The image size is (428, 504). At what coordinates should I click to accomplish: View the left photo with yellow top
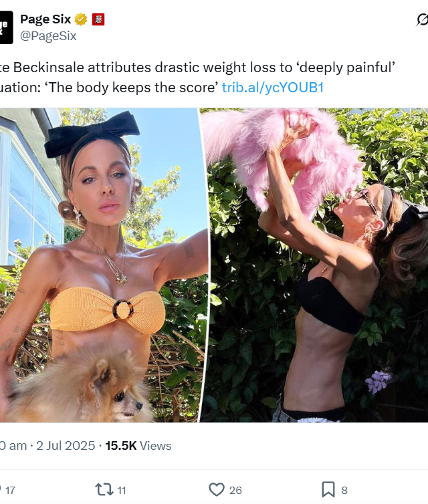click(102, 265)
